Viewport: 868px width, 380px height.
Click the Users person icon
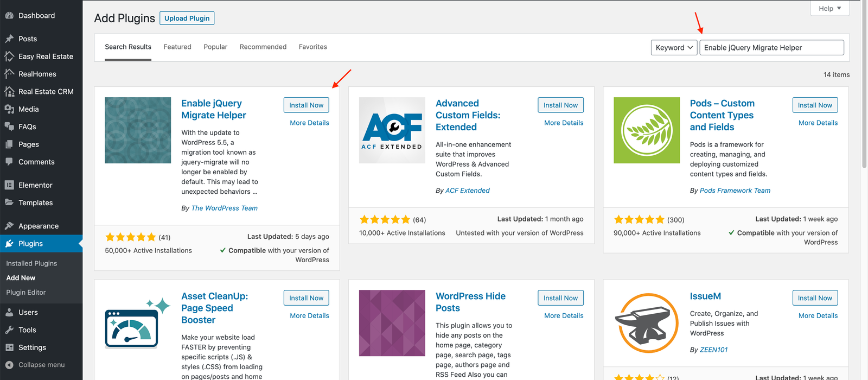9,313
